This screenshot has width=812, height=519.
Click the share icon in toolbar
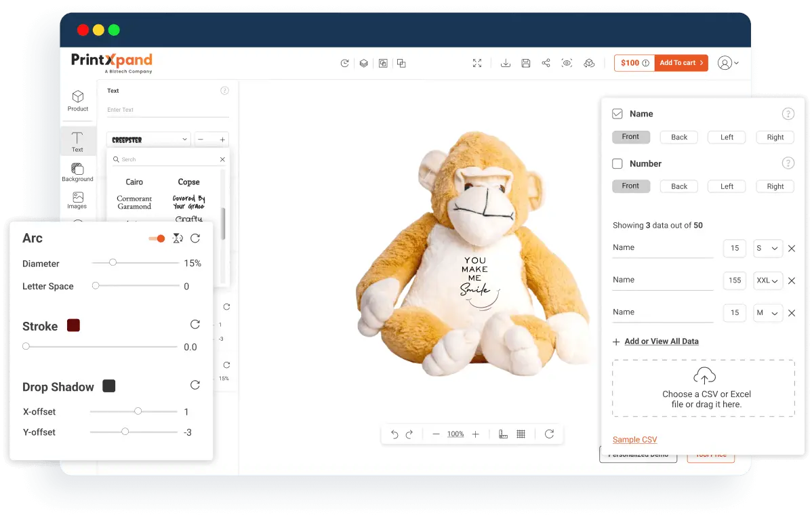coord(546,63)
